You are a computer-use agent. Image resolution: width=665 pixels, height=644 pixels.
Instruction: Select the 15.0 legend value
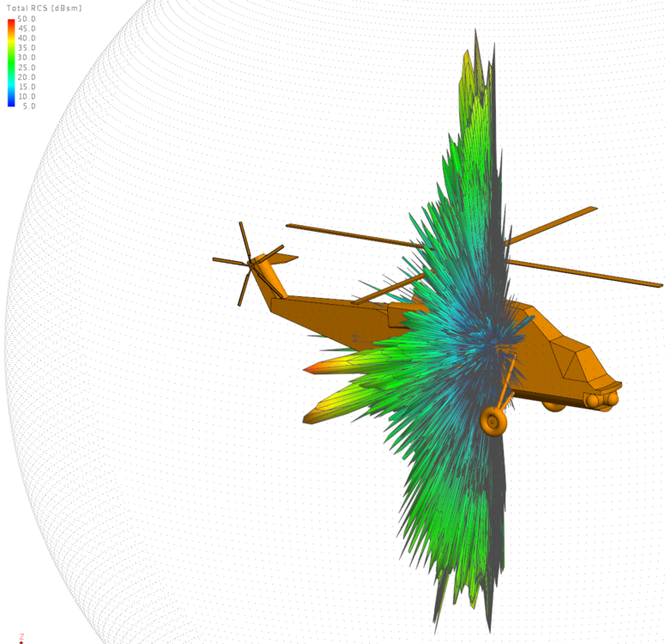27,87
